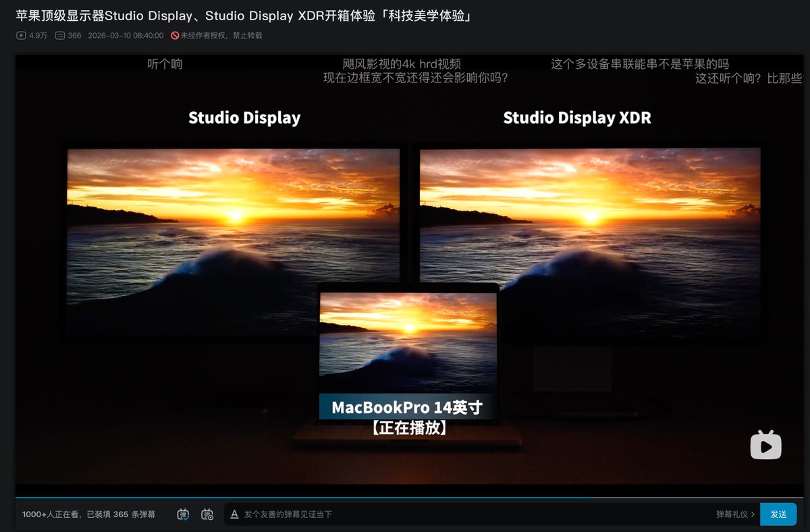Screen dimensions: 810x532
Task: Click the video title about Studio Display
Action: tap(243, 16)
